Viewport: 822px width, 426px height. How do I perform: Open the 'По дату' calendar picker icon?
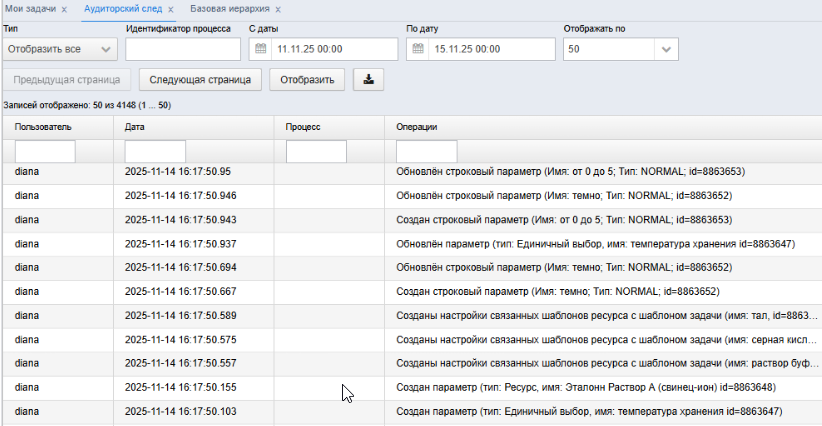coord(418,49)
